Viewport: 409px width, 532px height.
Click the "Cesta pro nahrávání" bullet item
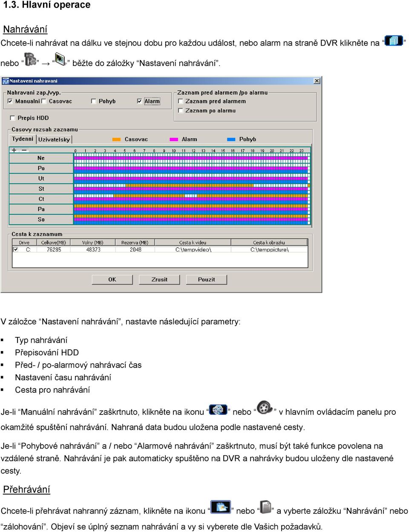[x=52, y=390]
